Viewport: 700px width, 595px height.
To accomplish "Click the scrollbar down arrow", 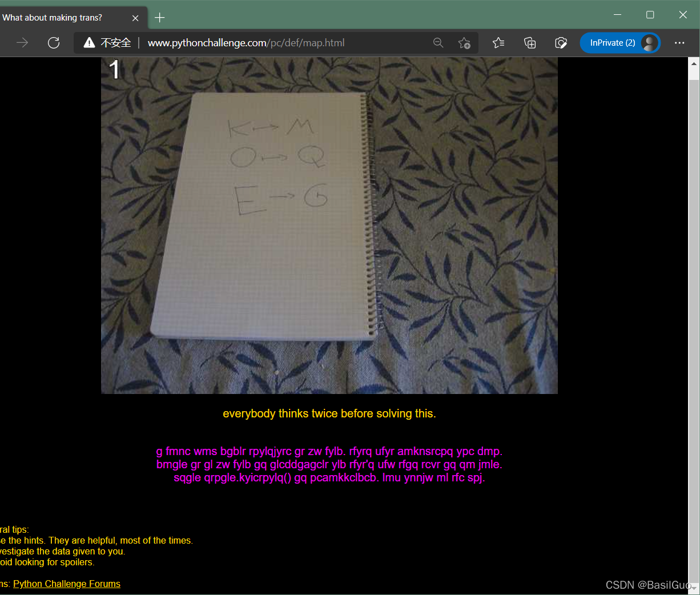I will [694, 588].
